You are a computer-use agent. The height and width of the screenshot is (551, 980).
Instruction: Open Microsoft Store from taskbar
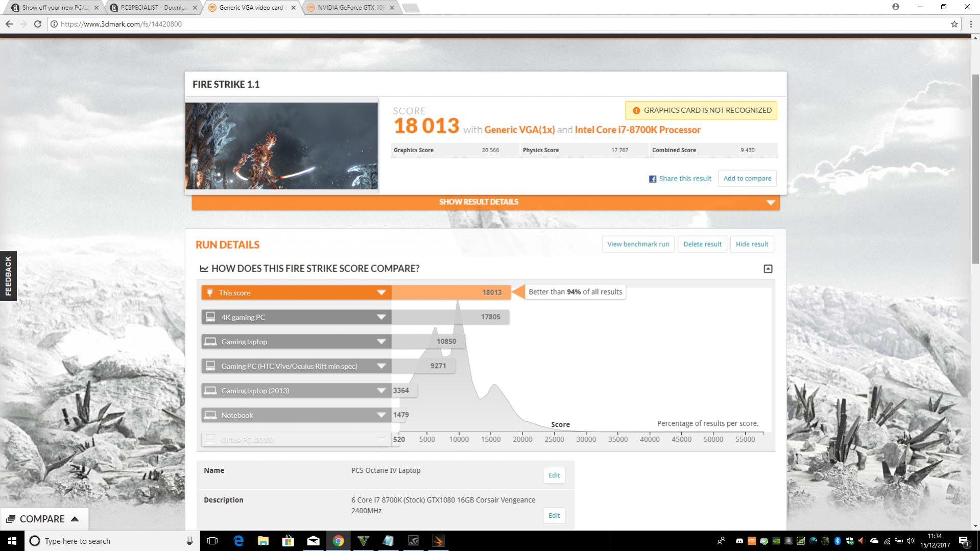[288, 541]
